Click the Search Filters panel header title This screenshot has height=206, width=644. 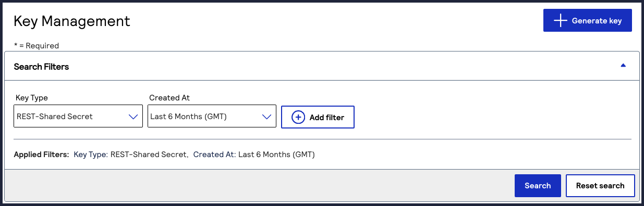click(x=41, y=67)
